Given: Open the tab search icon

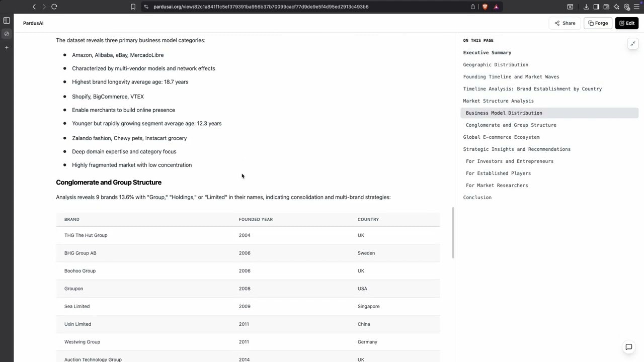Looking at the screenshot, I should 570,7.
